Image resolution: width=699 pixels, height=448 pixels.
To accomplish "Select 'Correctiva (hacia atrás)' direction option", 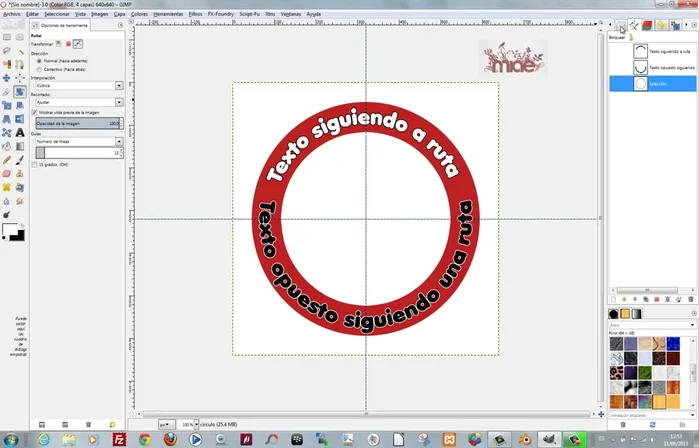I will (40, 69).
